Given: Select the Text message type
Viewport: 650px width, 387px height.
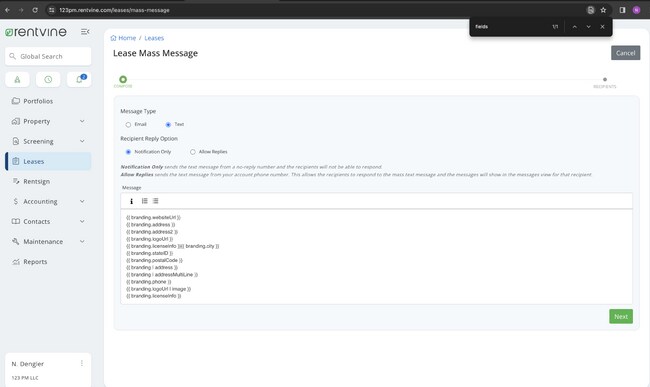Looking at the screenshot, I should click(x=168, y=124).
